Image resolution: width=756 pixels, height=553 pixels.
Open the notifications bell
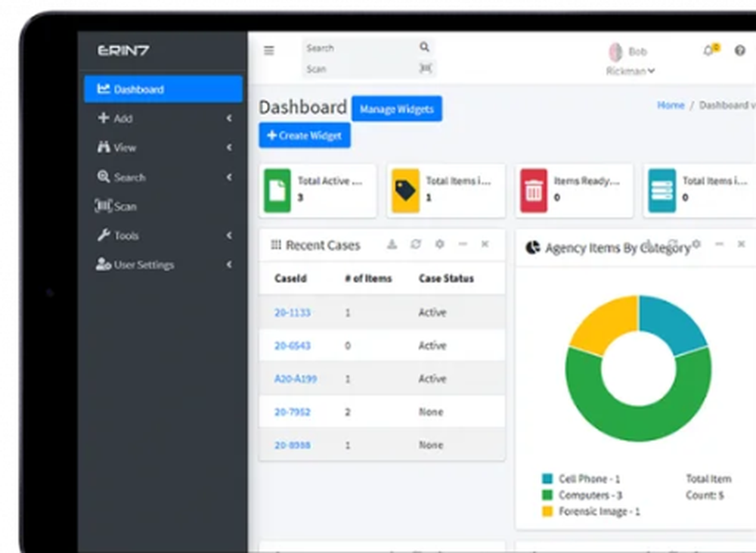708,50
